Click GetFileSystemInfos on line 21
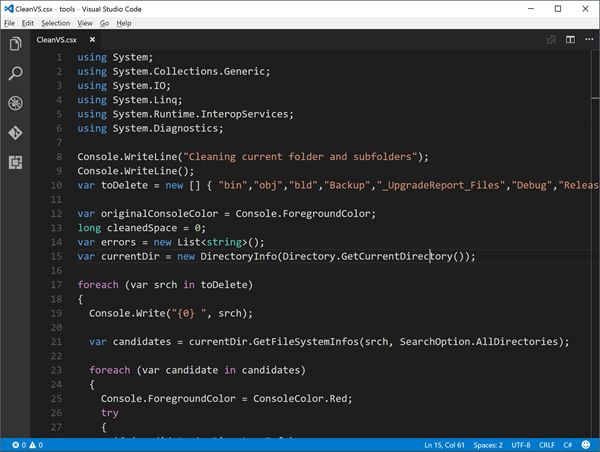 [306, 341]
